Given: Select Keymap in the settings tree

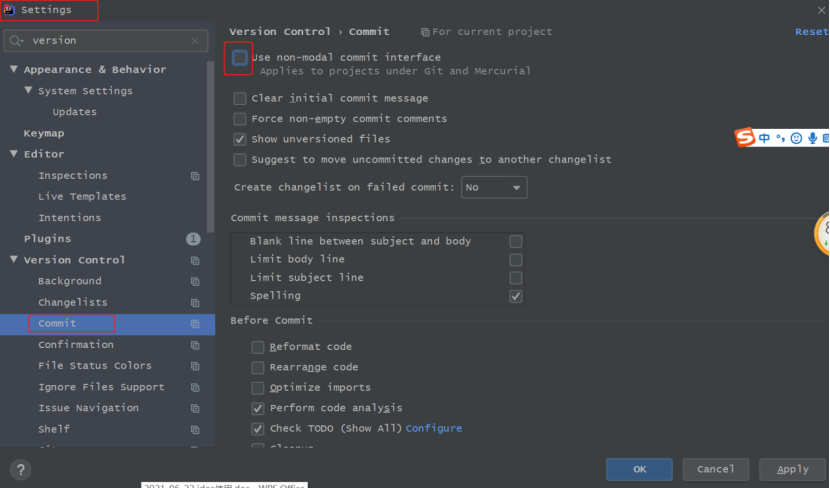Looking at the screenshot, I should click(44, 133).
